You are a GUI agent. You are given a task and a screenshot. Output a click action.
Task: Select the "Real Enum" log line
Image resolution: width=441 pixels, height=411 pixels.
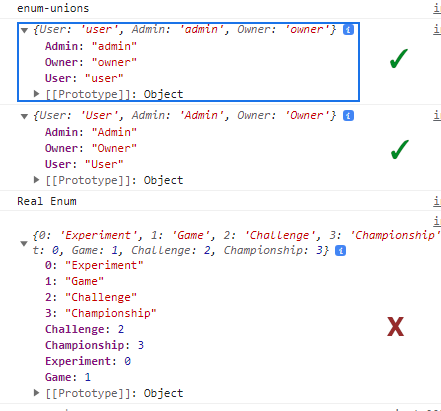tap(47, 201)
